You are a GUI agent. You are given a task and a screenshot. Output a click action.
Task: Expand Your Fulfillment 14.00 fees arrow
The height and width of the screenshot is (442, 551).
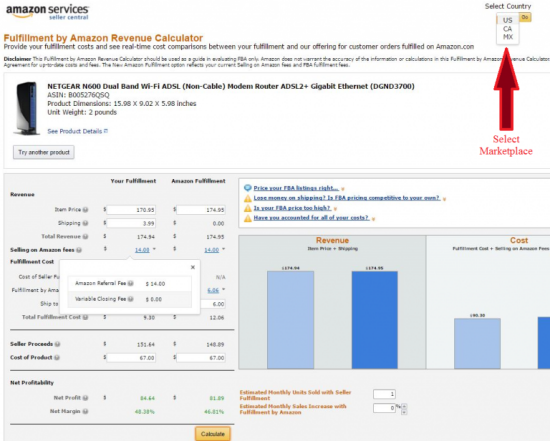point(154,249)
